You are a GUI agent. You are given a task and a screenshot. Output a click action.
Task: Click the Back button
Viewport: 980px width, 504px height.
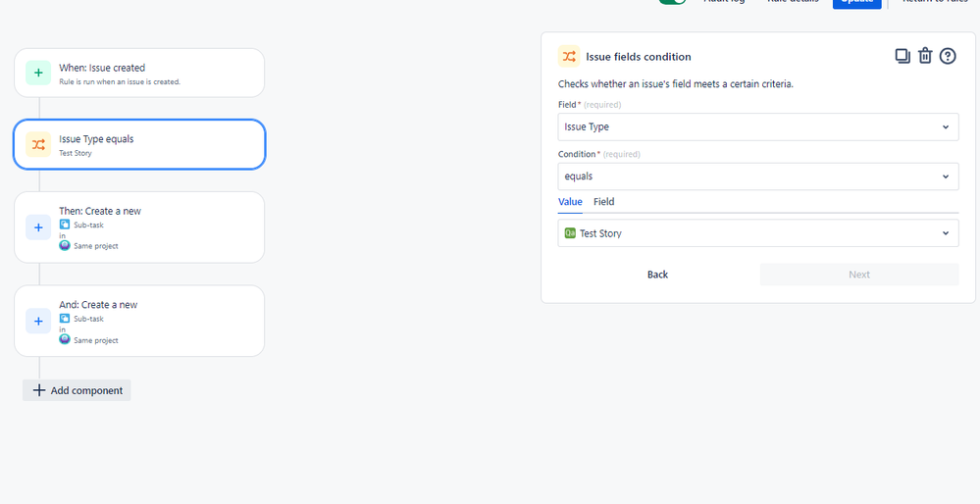click(657, 275)
